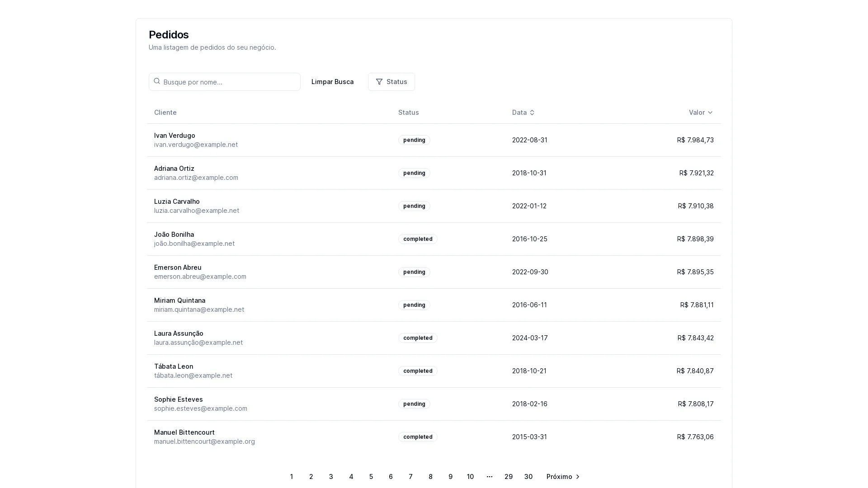Click the Cliente column header
Screen dimensions: 868x488
click(165, 113)
